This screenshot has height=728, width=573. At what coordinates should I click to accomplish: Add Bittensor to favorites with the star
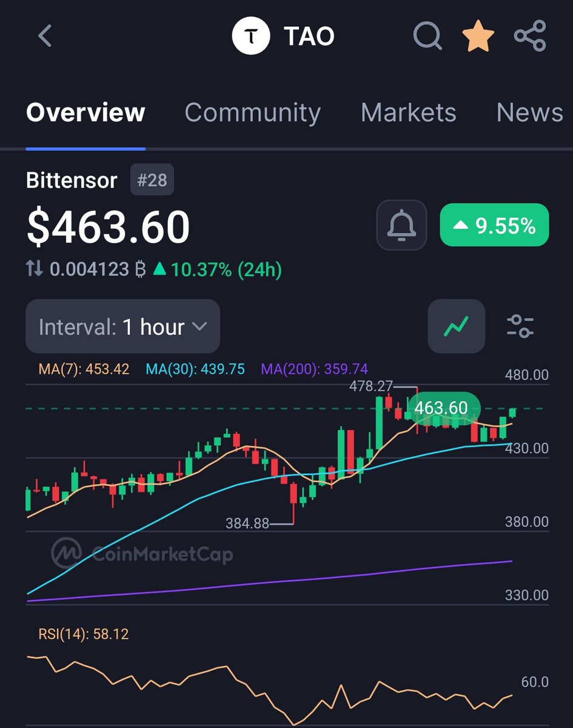tap(478, 36)
